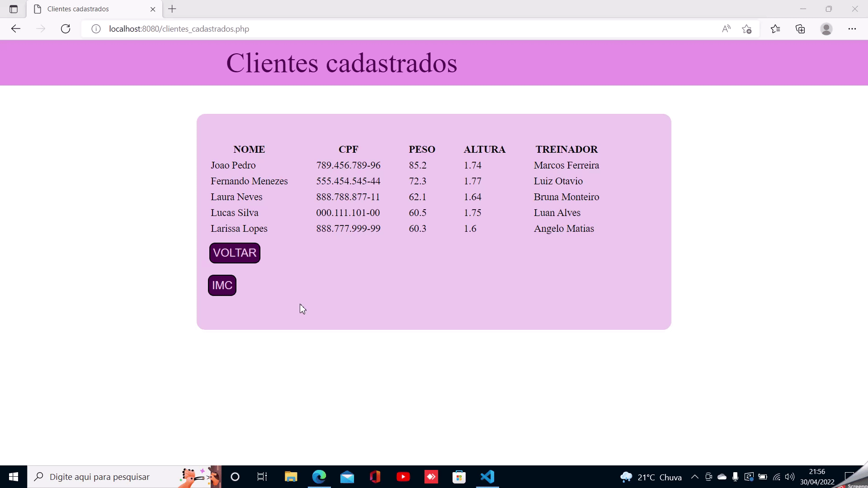Open the volume slider from the tray

[790, 477]
